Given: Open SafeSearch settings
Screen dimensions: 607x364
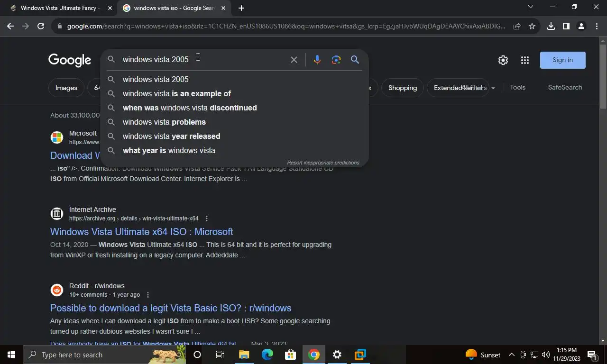Looking at the screenshot, I should click(x=565, y=87).
